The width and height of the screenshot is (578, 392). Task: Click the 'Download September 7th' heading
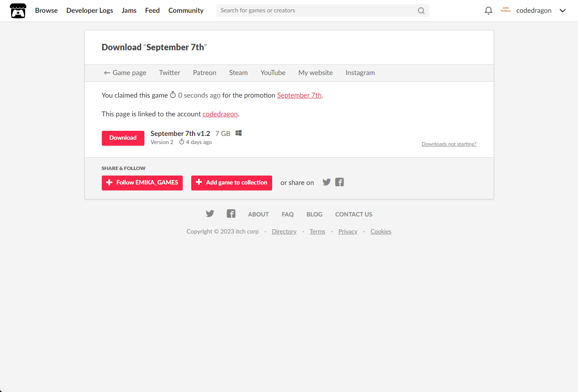(x=154, y=47)
